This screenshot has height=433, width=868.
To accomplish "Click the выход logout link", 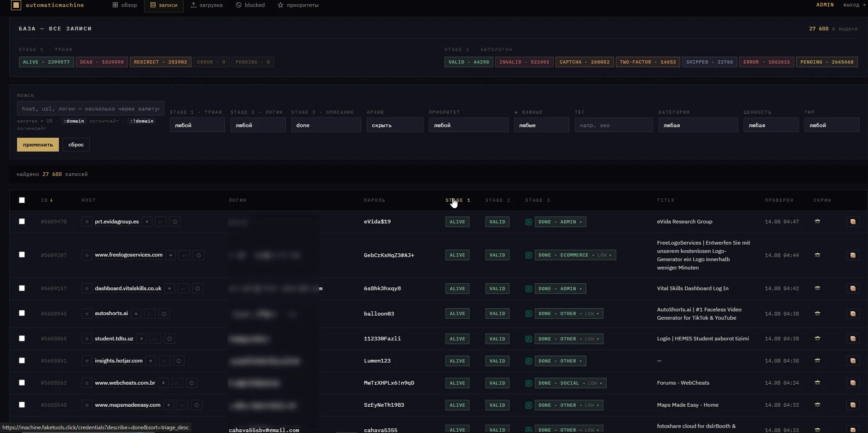I will (854, 5).
